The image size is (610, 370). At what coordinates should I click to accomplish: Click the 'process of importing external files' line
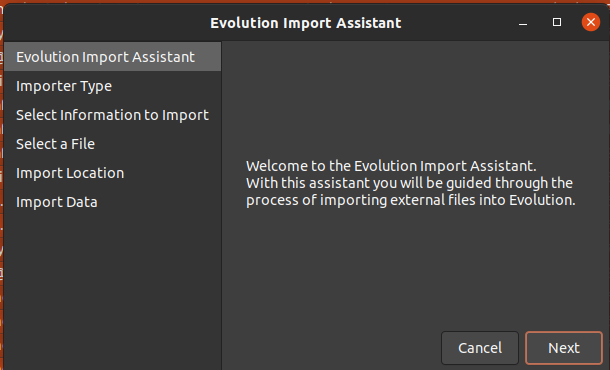click(x=410, y=200)
